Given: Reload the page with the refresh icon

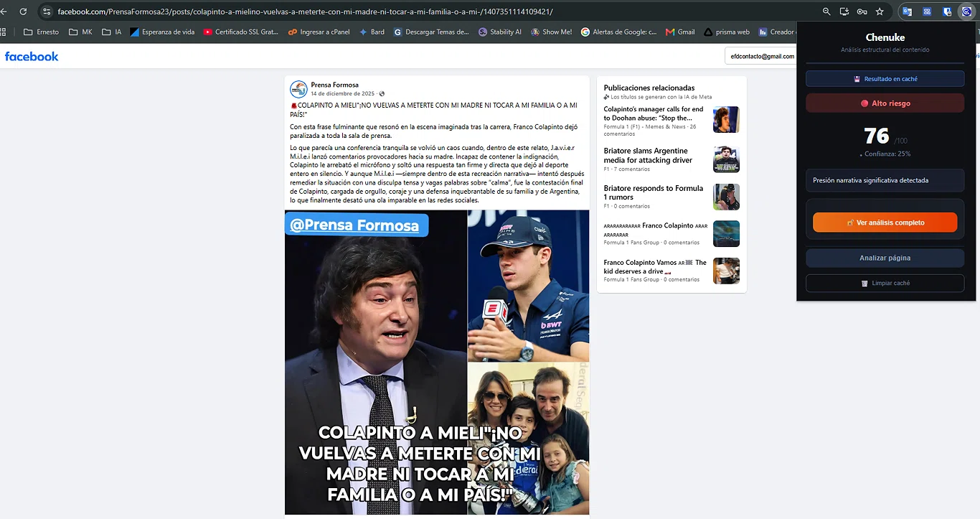Looking at the screenshot, I should pyautogui.click(x=23, y=11).
